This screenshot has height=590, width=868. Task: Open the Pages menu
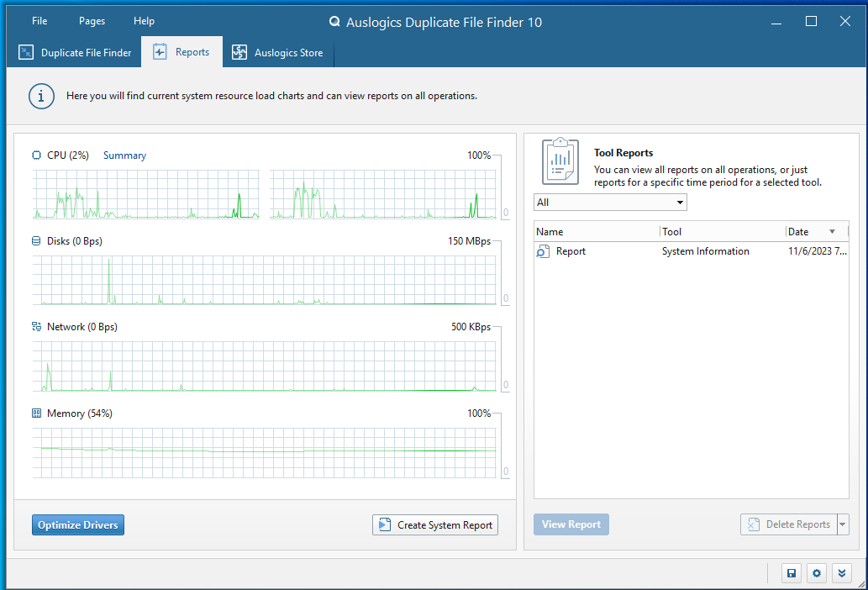pos(92,21)
